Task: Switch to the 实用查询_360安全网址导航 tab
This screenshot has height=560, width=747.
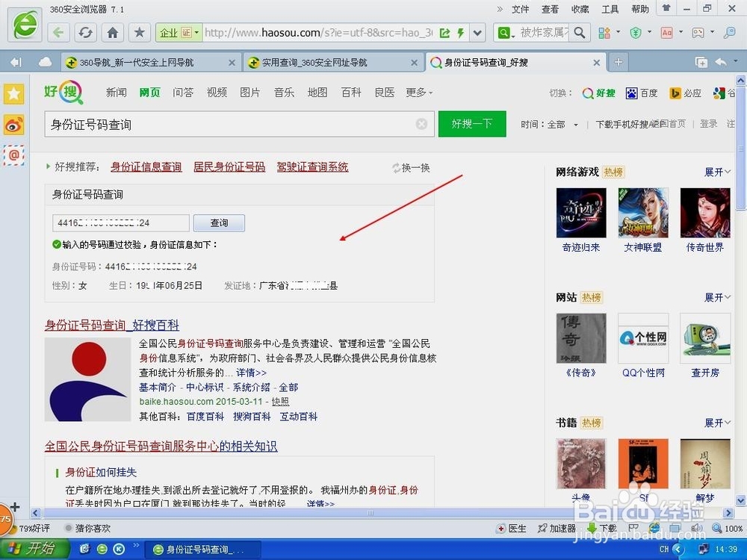Action: coord(332,63)
